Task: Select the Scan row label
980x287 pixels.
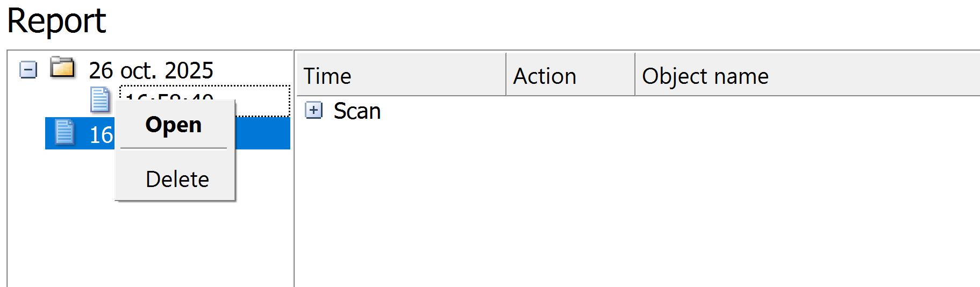Action: click(x=357, y=111)
